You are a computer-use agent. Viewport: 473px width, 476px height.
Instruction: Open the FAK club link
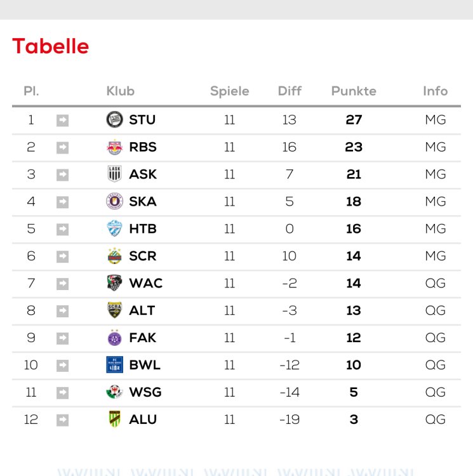[142, 338]
